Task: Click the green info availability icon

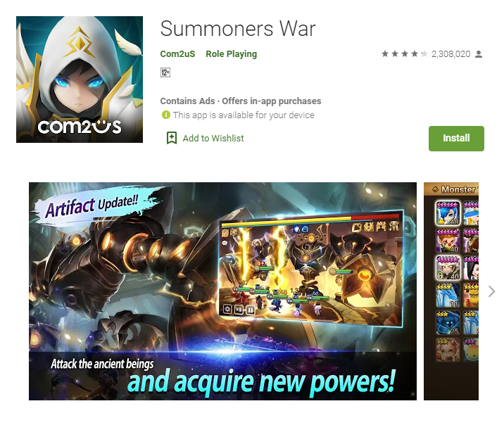Action: click(x=166, y=115)
